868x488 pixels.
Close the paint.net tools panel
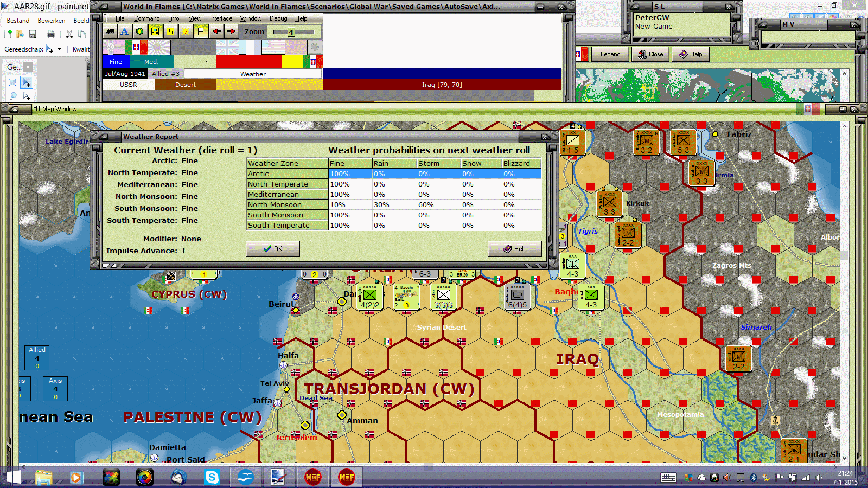pyautogui.click(x=28, y=67)
